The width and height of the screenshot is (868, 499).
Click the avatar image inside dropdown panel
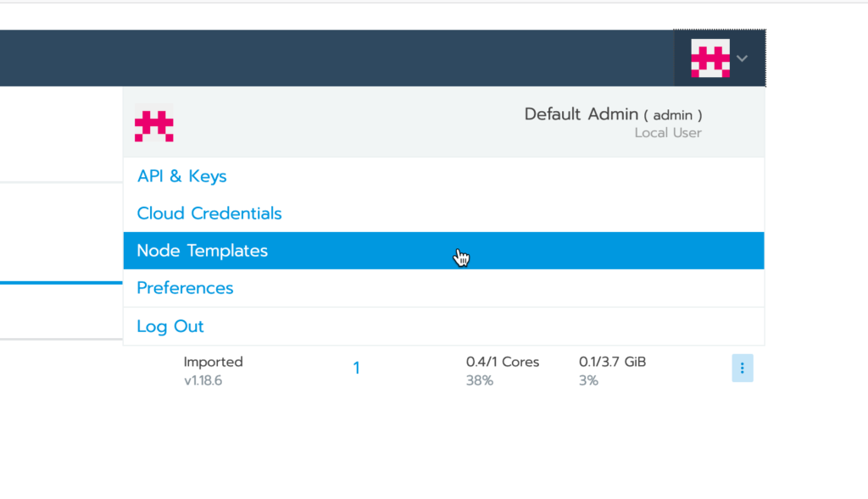[x=154, y=123]
